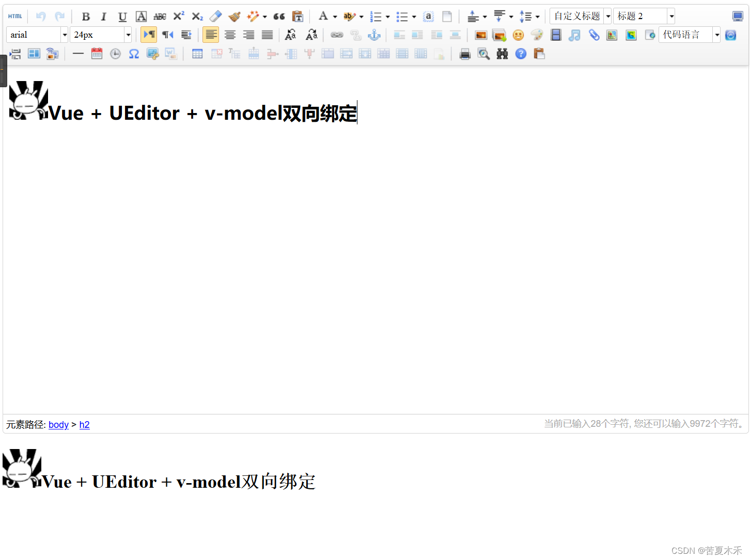Expand unordered list style arrow
This screenshot has width=750, height=560.
click(x=414, y=17)
